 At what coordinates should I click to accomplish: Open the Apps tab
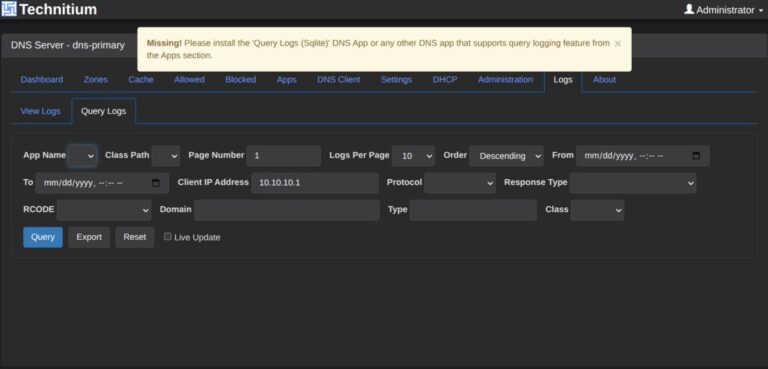287,79
